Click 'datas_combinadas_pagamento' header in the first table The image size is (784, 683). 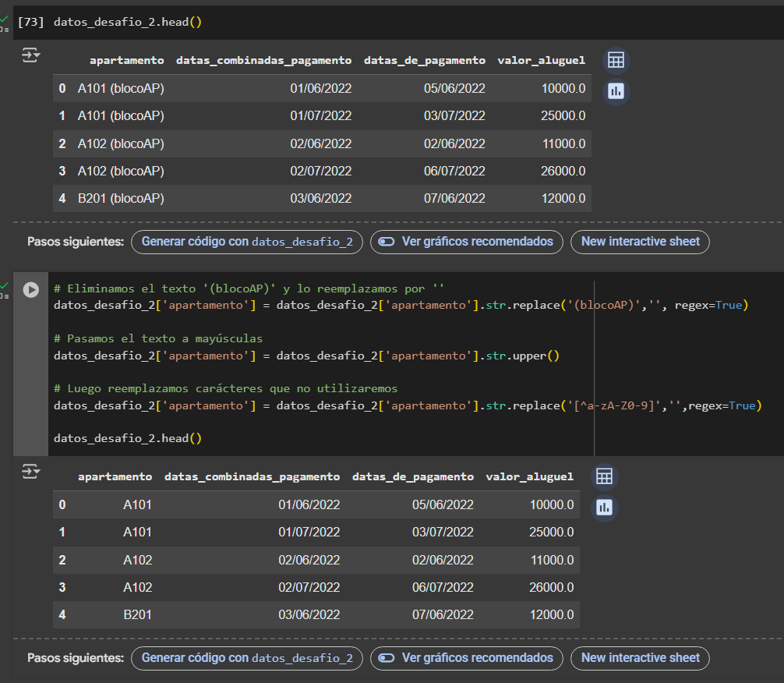click(x=264, y=61)
